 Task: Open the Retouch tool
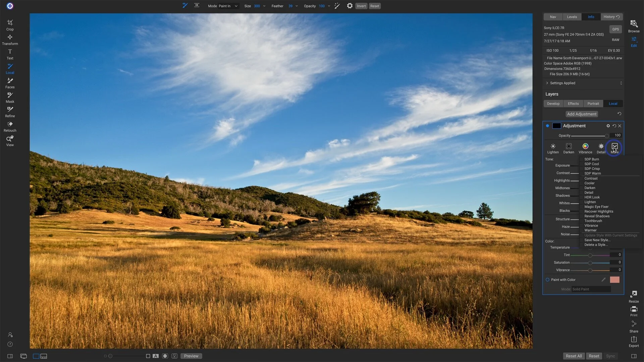pyautogui.click(x=10, y=126)
